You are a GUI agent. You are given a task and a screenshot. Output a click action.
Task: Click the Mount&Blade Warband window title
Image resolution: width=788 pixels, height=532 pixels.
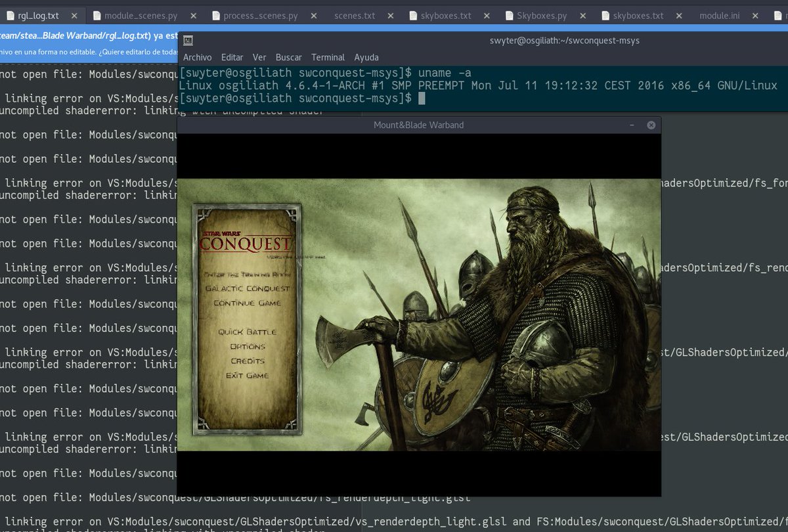[418, 125]
